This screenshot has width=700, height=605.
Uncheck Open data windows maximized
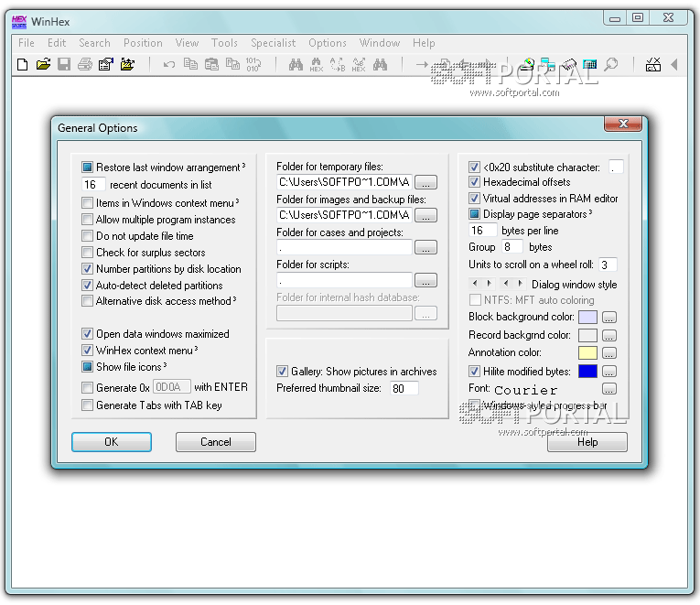87,334
